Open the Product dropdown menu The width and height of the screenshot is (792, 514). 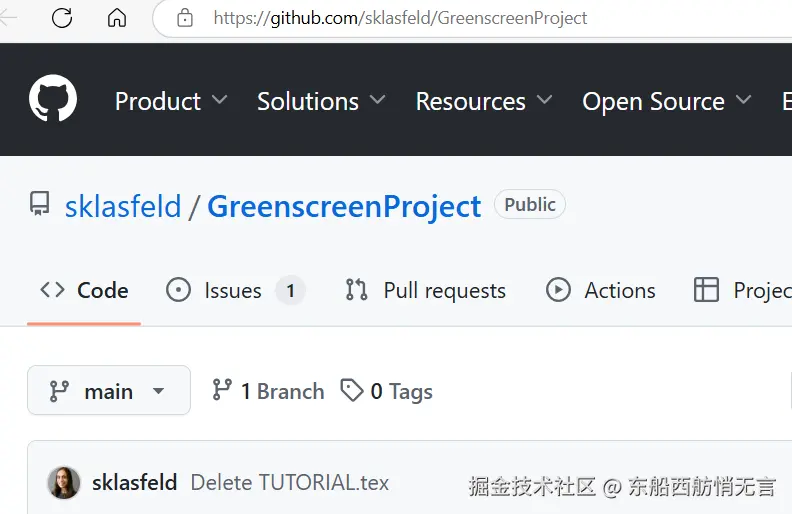point(171,101)
